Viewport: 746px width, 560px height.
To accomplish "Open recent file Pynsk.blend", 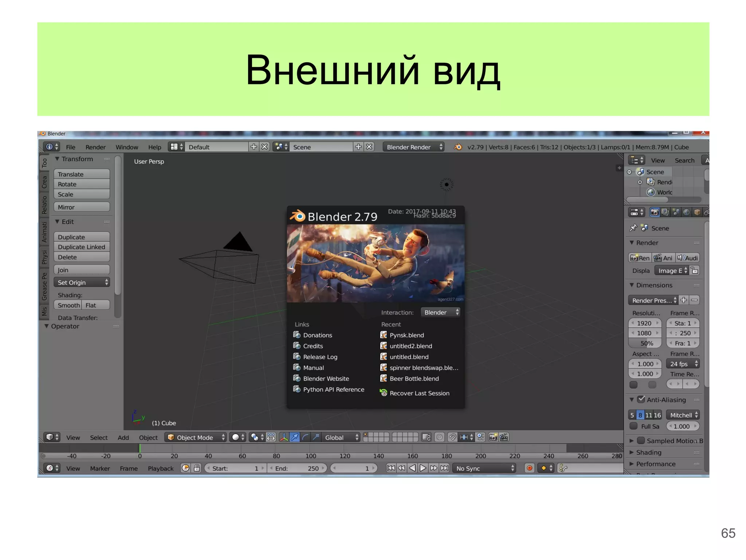I will pyautogui.click(x=402, y=335).
